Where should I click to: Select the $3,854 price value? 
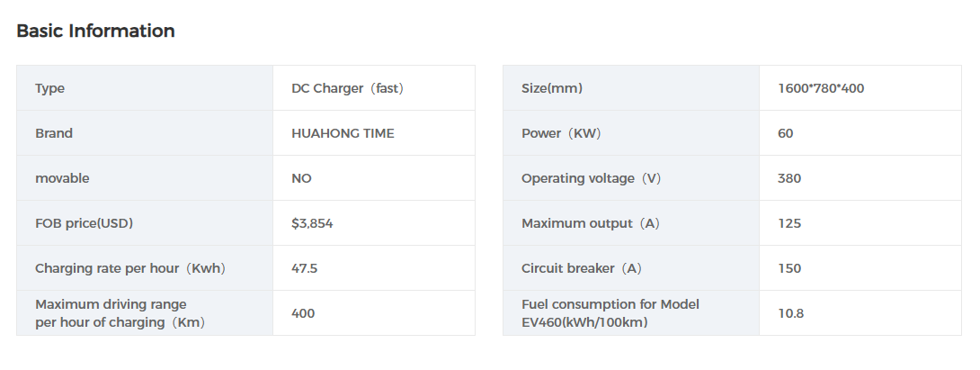pos(312,223)
